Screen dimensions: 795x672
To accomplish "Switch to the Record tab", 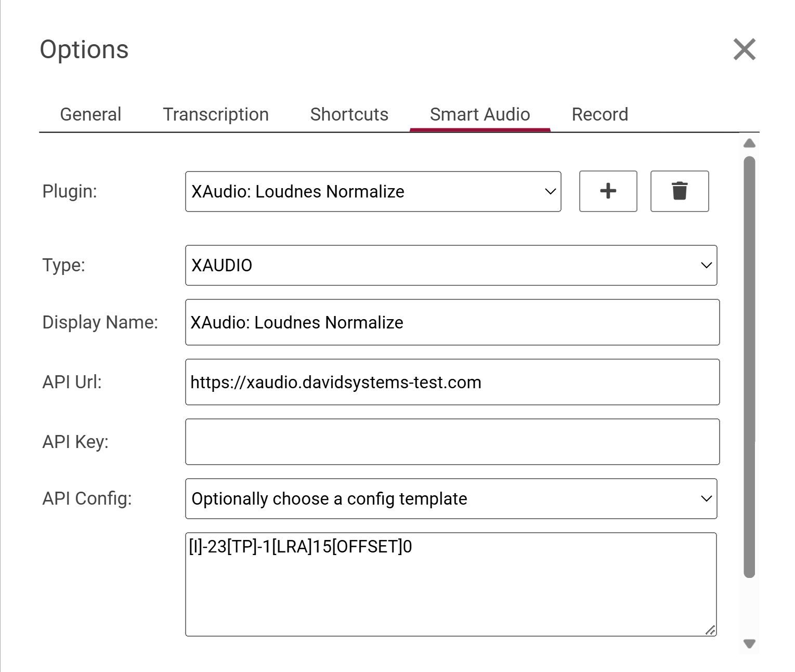I will tap(599, 114).
